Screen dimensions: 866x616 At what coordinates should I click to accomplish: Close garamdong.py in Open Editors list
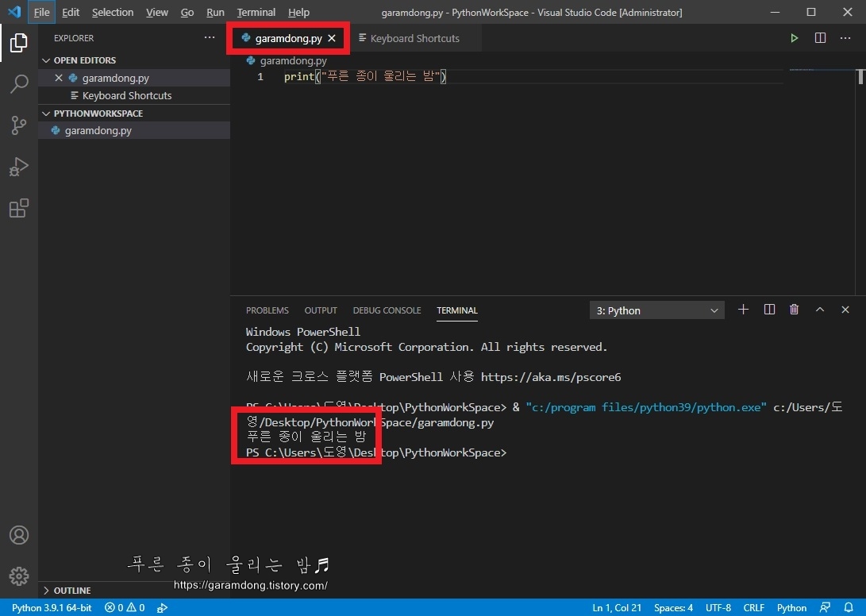59,78
